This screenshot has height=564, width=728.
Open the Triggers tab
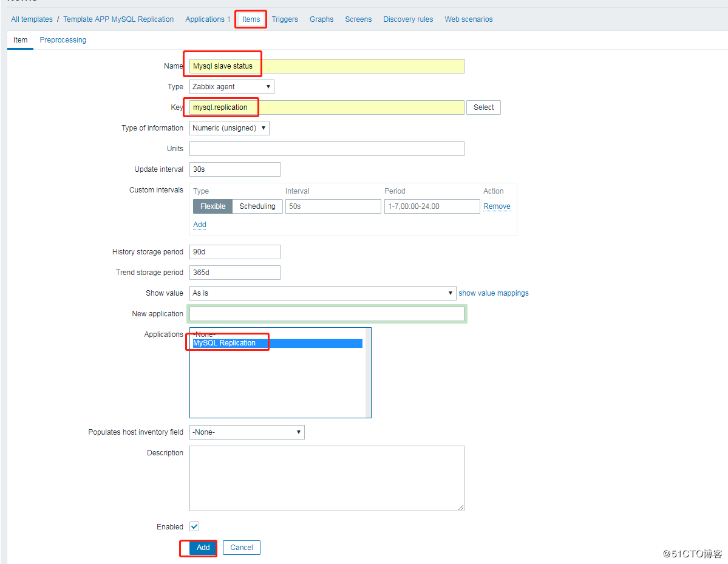285,19
